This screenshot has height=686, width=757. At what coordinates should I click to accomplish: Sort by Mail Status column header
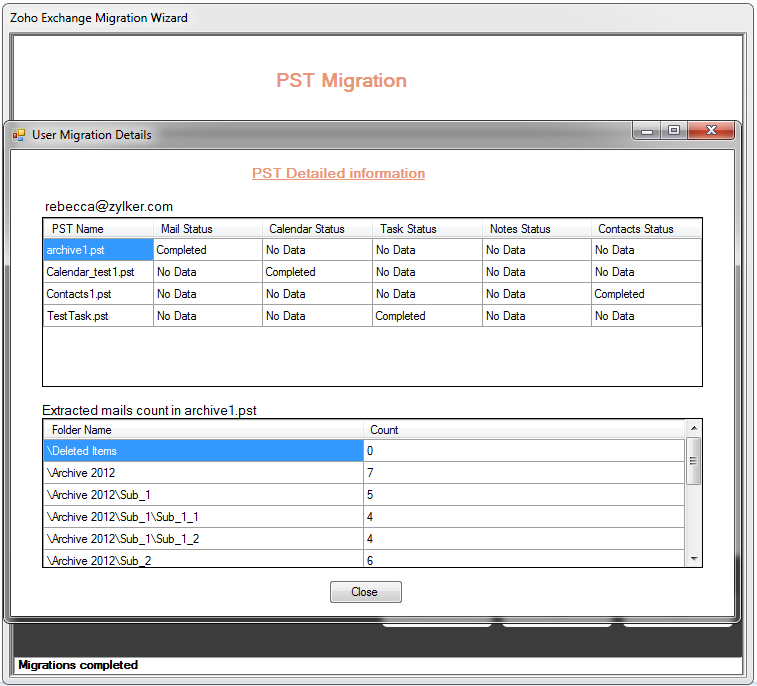(x=207, y=229)
